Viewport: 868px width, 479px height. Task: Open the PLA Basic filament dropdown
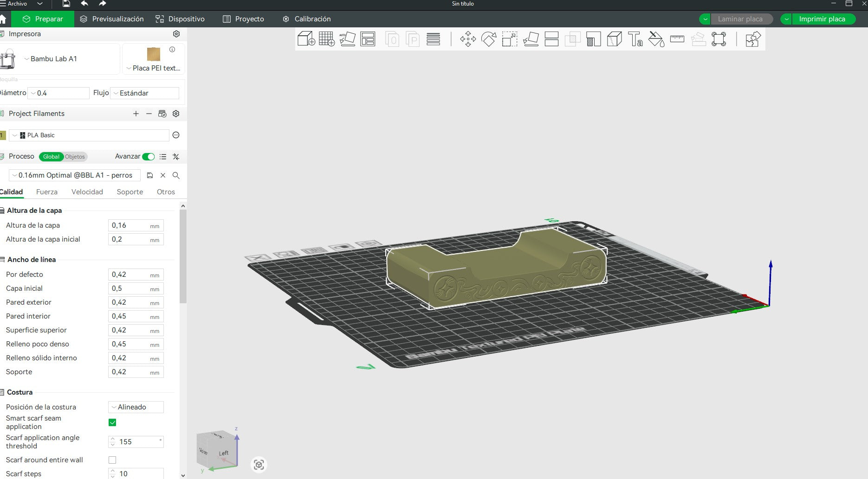click(89, 135)
